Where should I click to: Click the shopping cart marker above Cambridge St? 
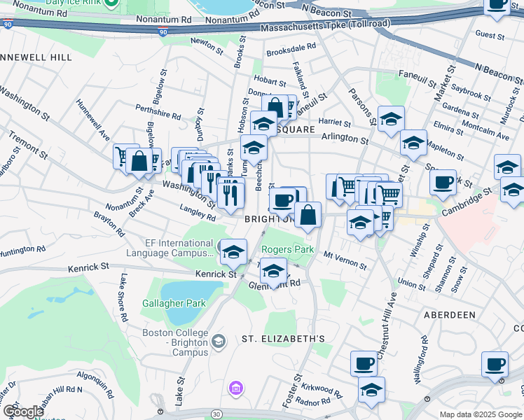389,195
